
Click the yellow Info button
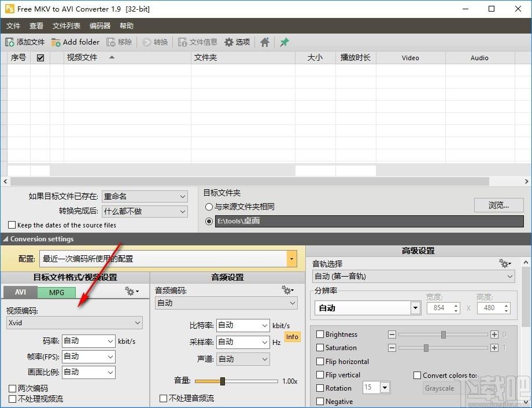pos(292,337)
